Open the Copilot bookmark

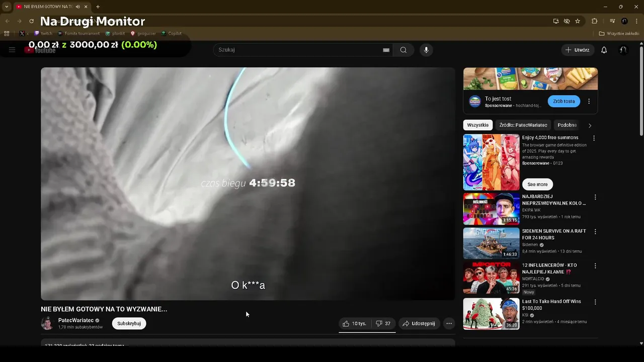coord(172,34)
